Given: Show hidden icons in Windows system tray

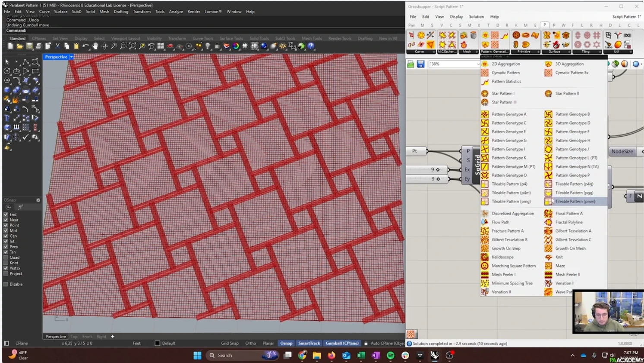Looking at the screenshot, I should 573,356.
